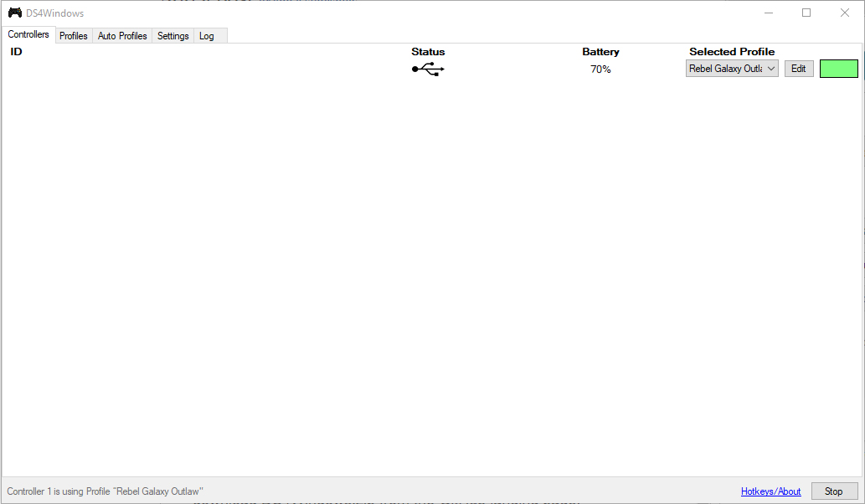Click the Status column header
The width and height of the screenshot is (865, 504).
point(428,52)
